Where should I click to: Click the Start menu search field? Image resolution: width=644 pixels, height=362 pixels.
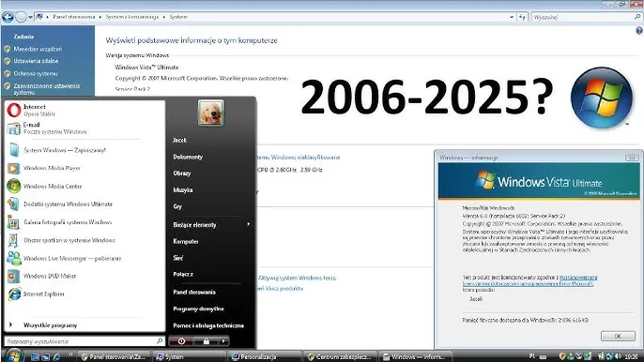(84, 341)
